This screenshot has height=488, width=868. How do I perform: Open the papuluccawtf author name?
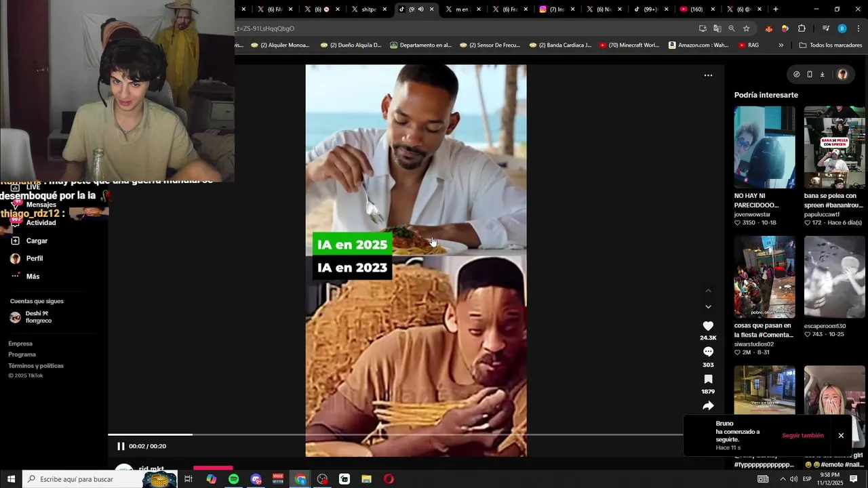(x=823, y=214)
